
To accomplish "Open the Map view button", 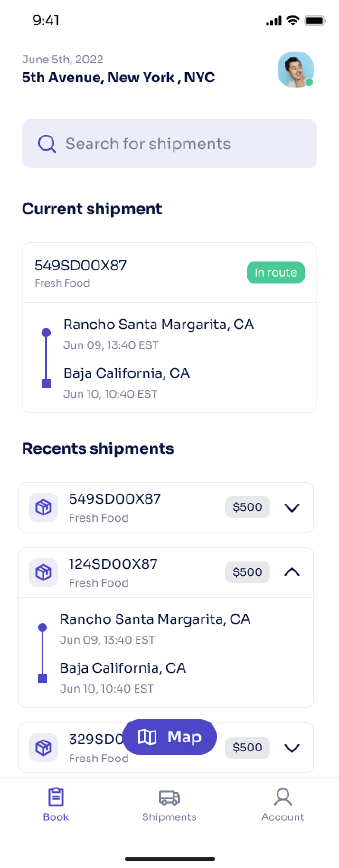I will pyautogui.click(x=169, y=737).
